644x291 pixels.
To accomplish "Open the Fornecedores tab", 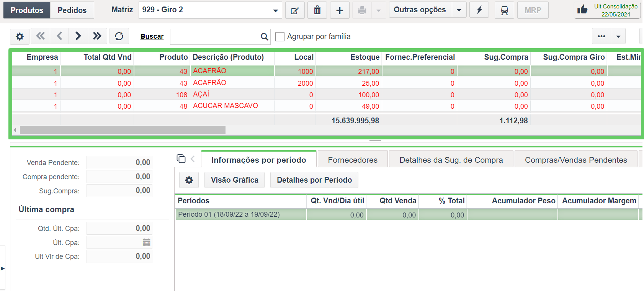I will (x=353, y=160).
